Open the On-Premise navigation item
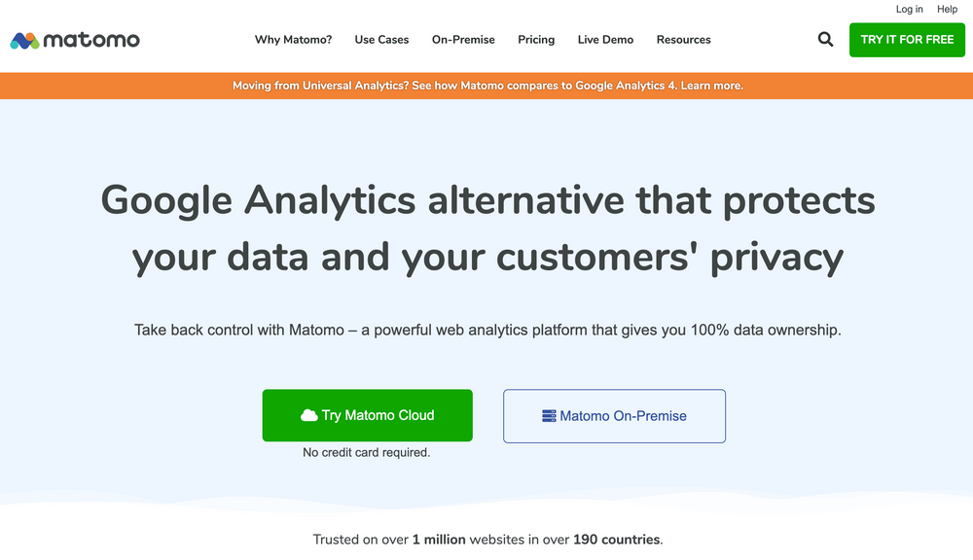973x560 pixels. (x=463, y=40)
